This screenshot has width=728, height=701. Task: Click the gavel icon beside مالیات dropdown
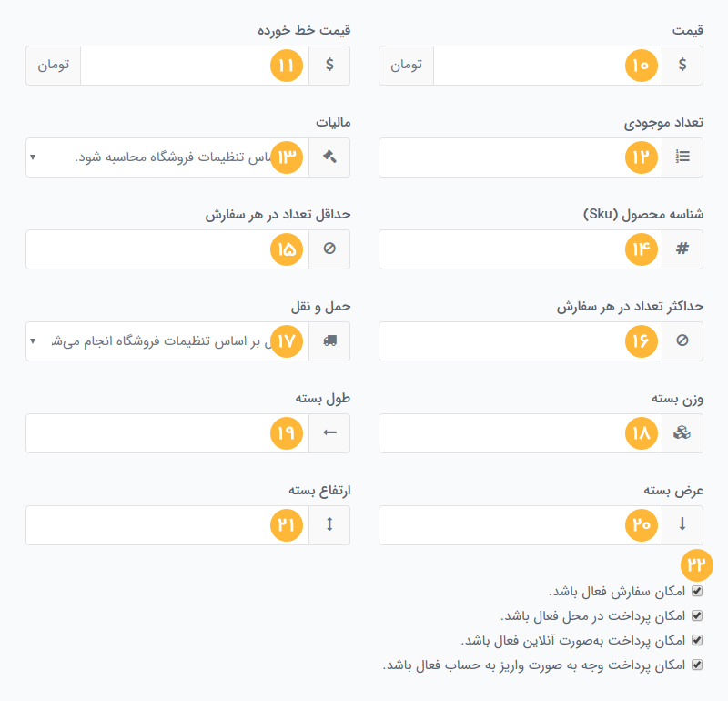[x=329, y=157]
